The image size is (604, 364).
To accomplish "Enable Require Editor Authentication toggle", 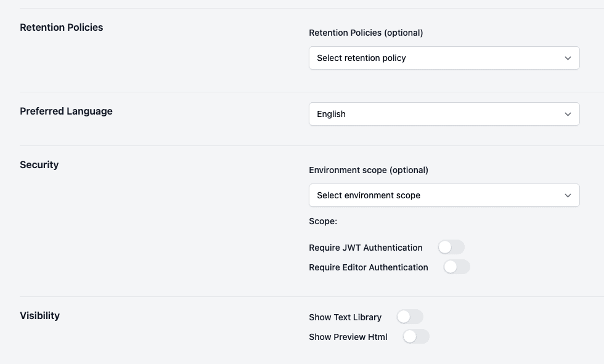I will point(457,267).
